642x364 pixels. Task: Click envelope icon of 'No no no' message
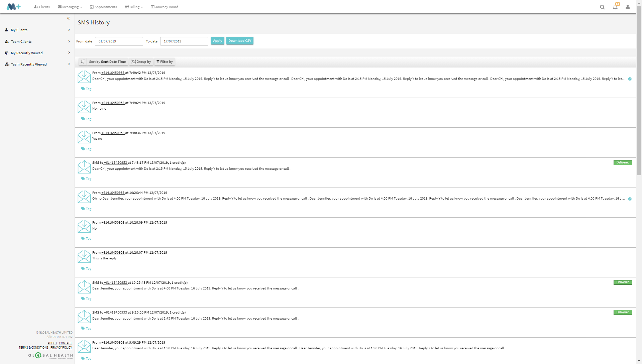pos(84,107)
